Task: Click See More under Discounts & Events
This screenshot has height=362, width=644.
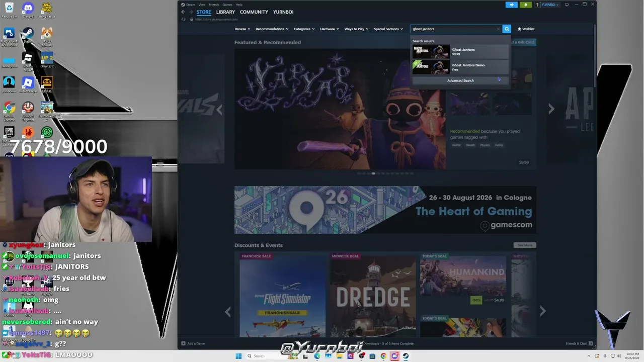Action: (525, 245)
